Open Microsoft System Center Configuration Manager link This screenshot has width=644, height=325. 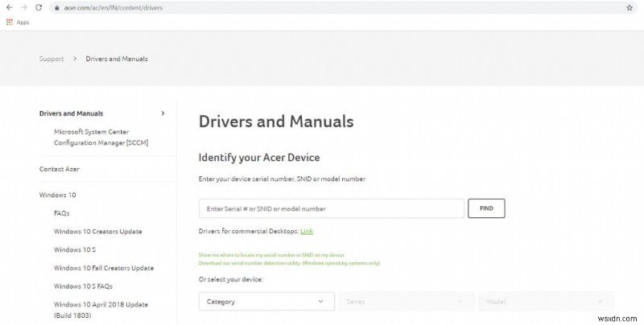pos(101,137)
